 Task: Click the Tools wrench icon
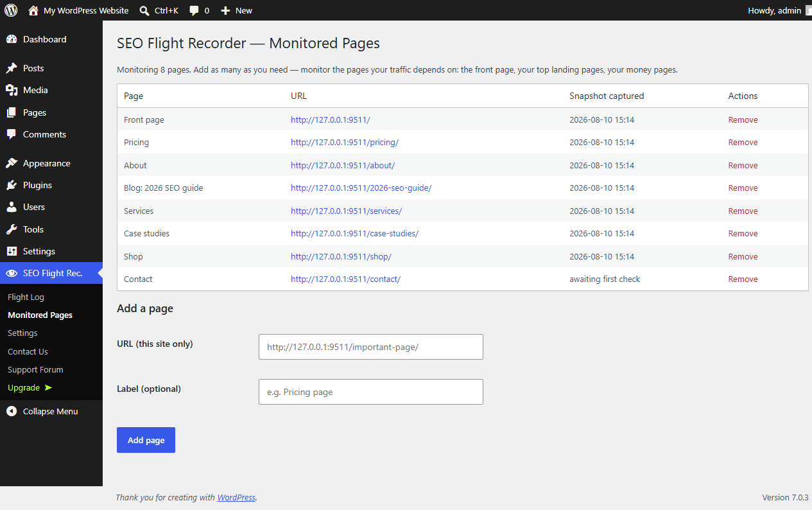[x=12, y=229]
